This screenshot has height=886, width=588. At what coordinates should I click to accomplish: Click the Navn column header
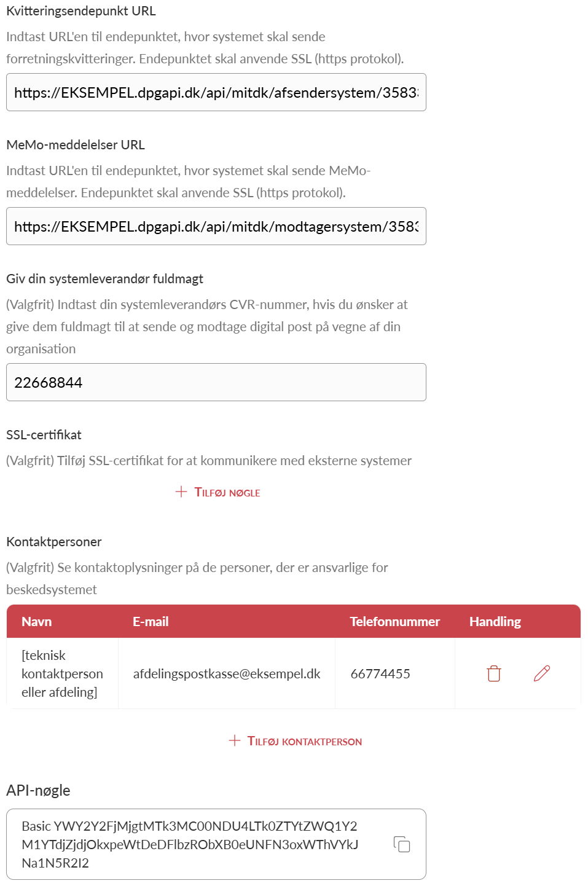37,622
